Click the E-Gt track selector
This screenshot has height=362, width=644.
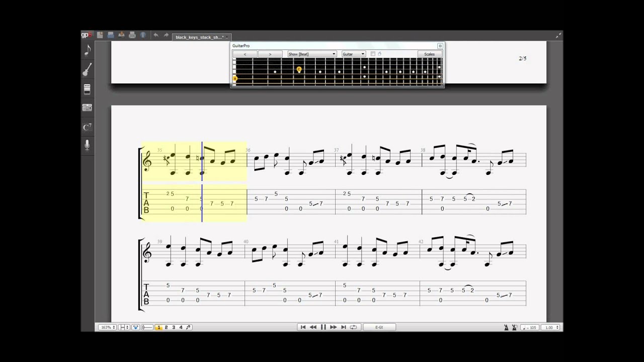click(379, 327)
